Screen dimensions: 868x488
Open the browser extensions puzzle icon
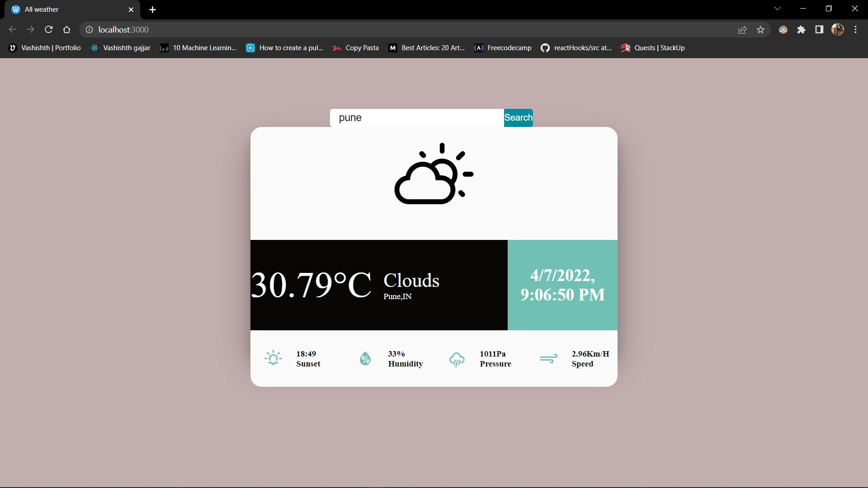point(802,29)
